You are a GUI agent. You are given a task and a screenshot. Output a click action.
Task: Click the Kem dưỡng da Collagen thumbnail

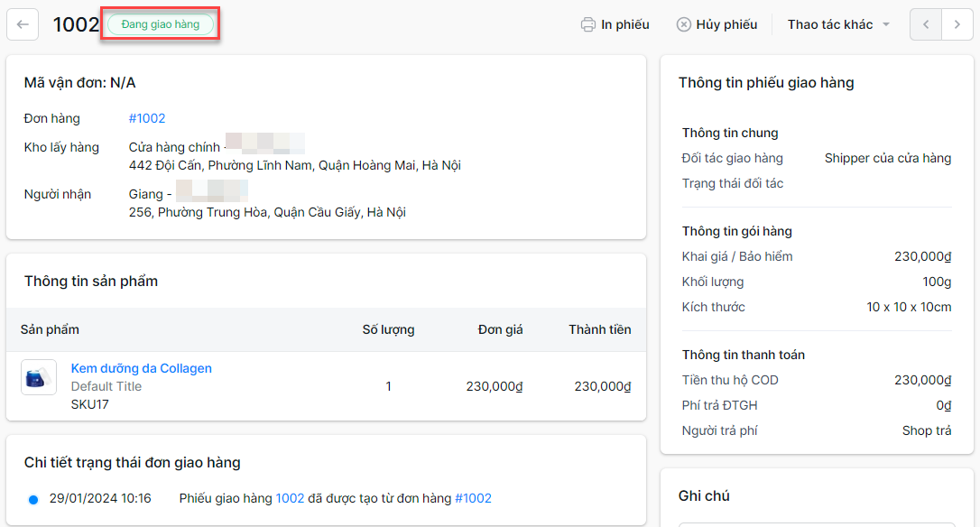(x=39, y=377)
